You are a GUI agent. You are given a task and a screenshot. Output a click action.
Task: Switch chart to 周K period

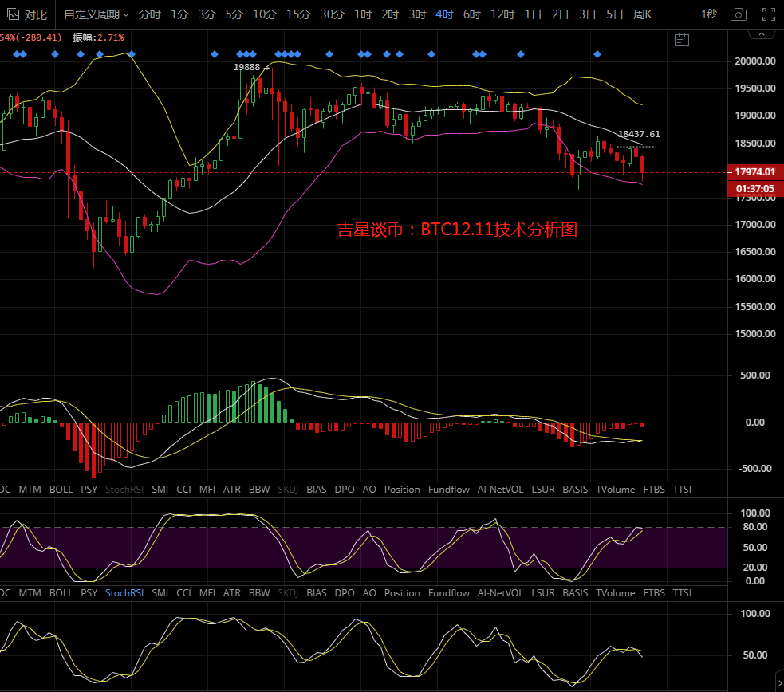point(642,14)
